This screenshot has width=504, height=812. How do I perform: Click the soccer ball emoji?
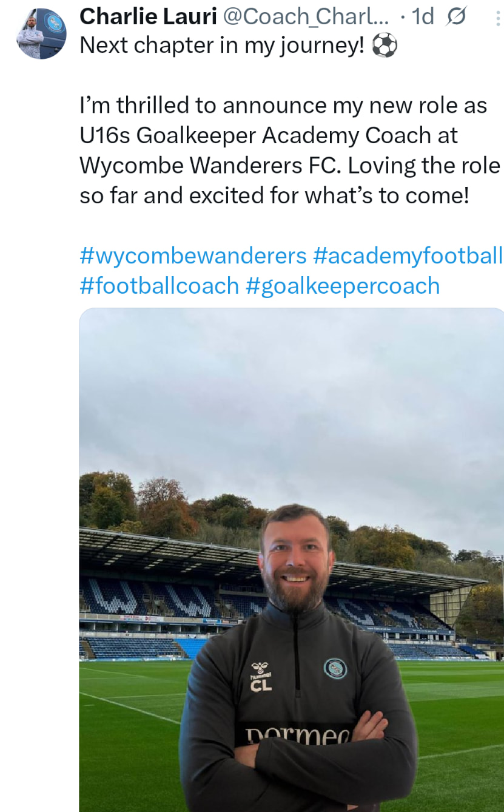point(384,46)
